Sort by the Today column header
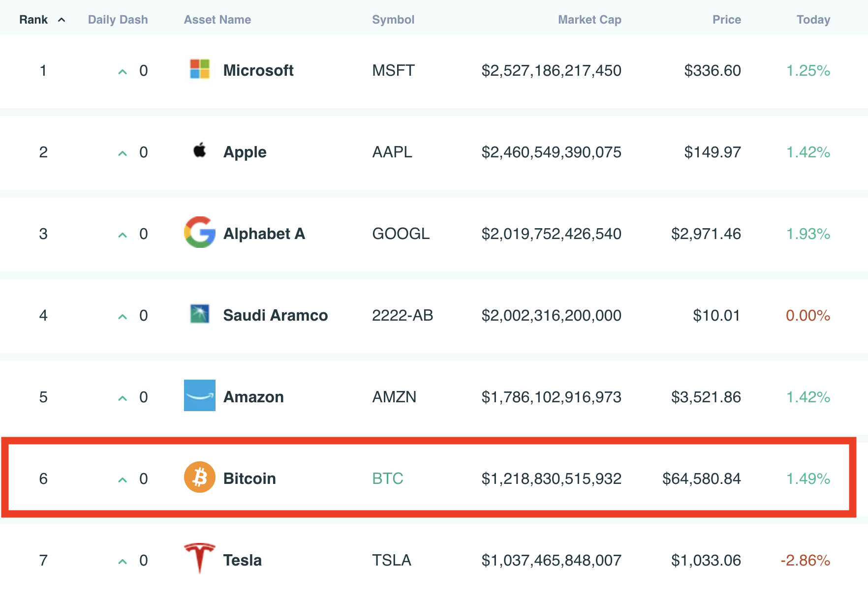This screenshot has width=868, height=598. [x=813, y=20]
